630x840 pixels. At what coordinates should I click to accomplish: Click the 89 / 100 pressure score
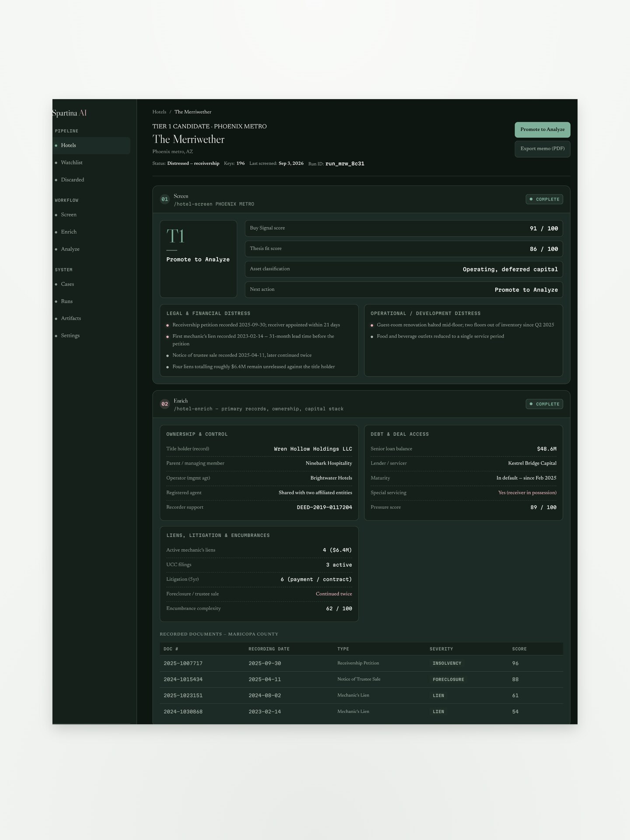click(543, 507)
